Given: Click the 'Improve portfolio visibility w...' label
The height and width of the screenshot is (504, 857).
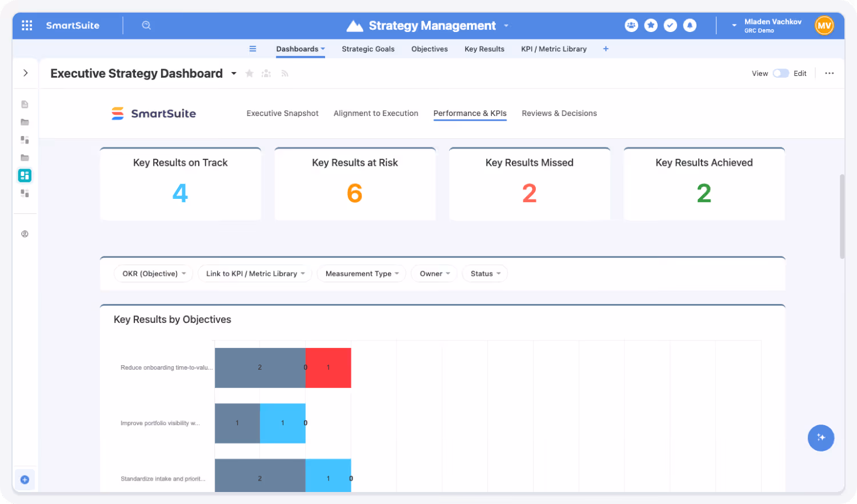Looking at the screenshot, I should point(160,423).
